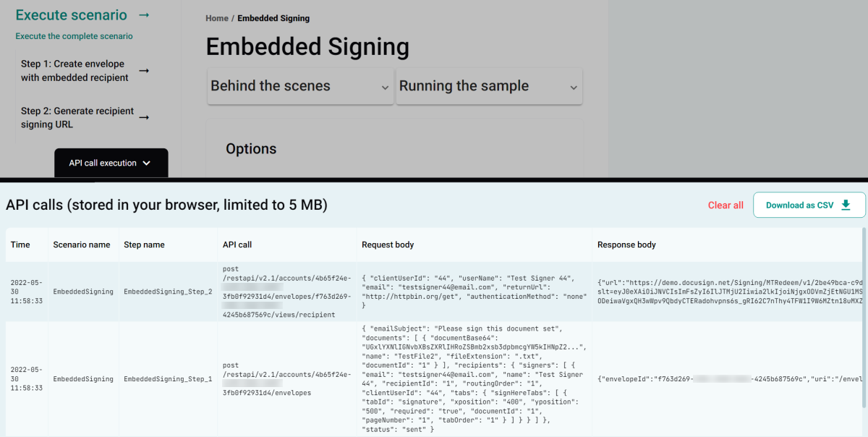Click the chevron inside Running the sample selector
Image resolution: width=868 pixels, height=437 pixels.
574,86
